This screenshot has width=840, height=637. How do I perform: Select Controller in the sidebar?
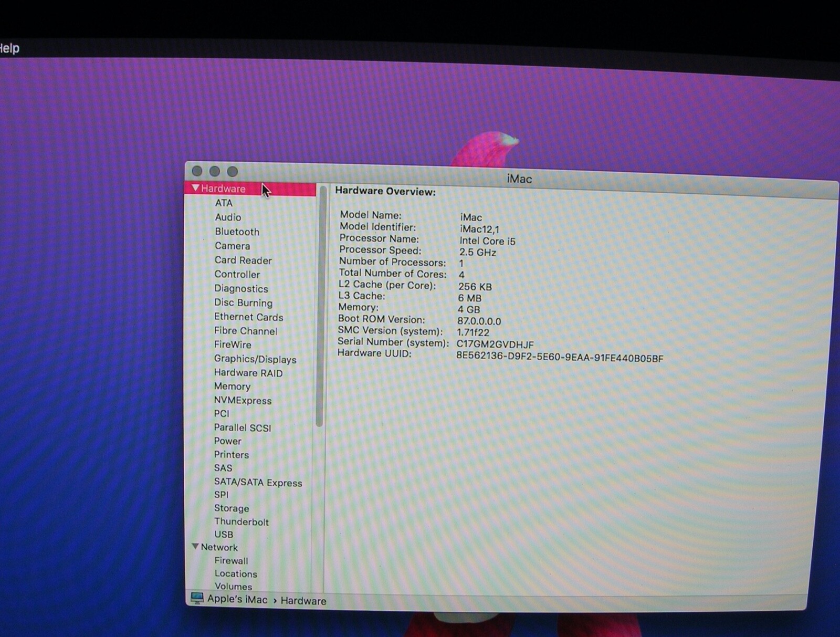[x=237, y=274]
